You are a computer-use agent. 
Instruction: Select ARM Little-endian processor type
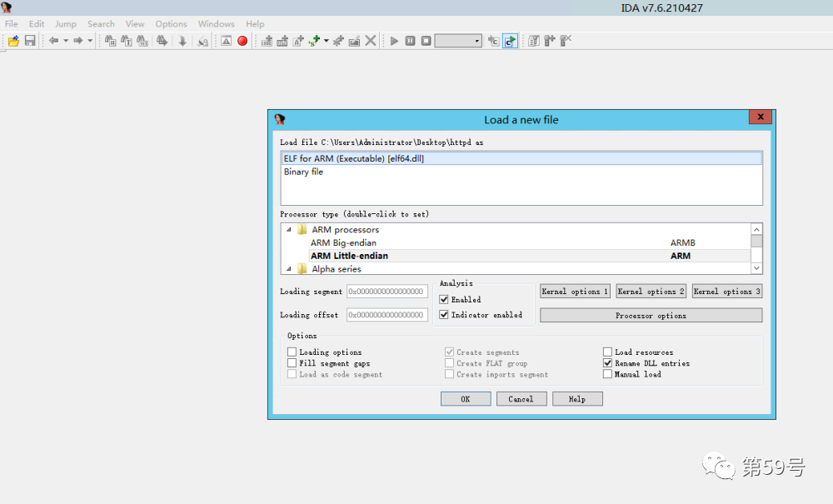pyautogui.click(x=529, y=256)
